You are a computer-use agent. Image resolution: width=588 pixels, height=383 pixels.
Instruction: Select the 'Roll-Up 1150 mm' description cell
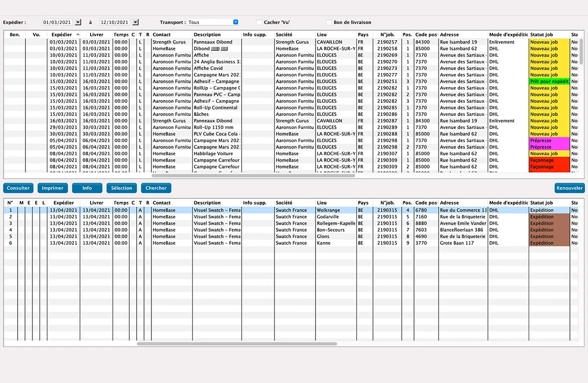tap(217, 127)
